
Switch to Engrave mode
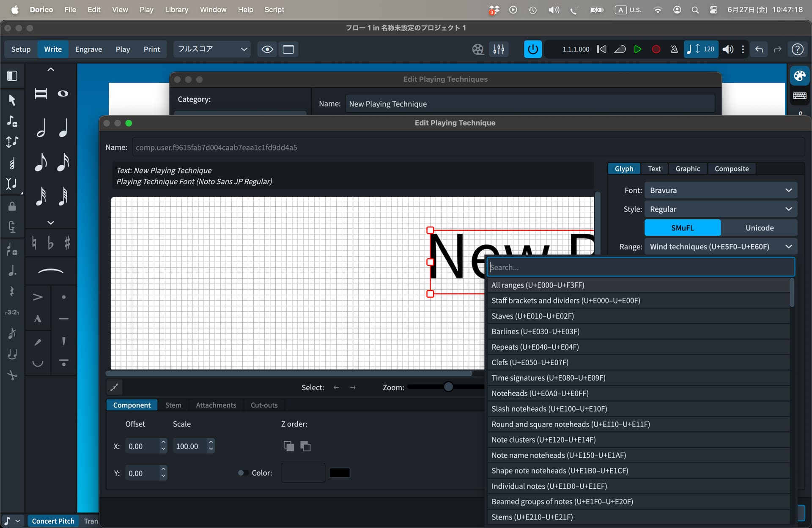(88, 49)
